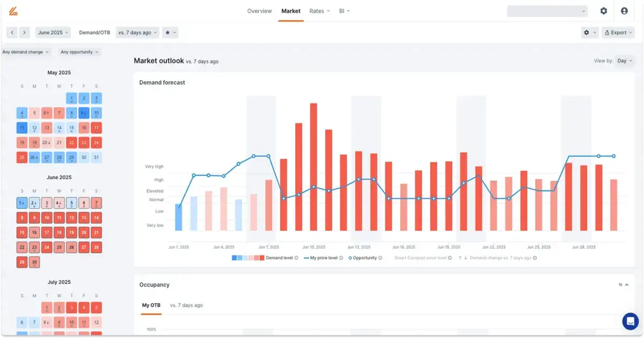644x338 pixels.
Task: Go to the next month arrow
Action: click(x=24, y=33)
